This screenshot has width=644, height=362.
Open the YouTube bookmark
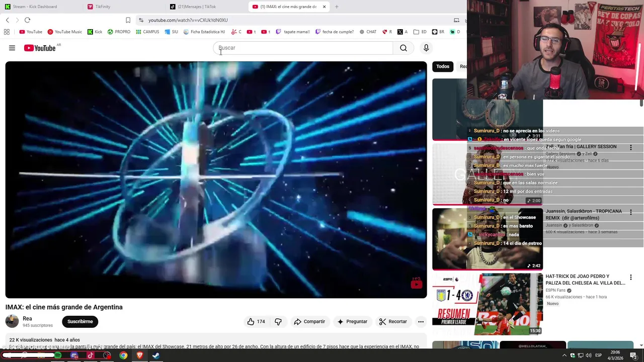click(x=31, y=32)
